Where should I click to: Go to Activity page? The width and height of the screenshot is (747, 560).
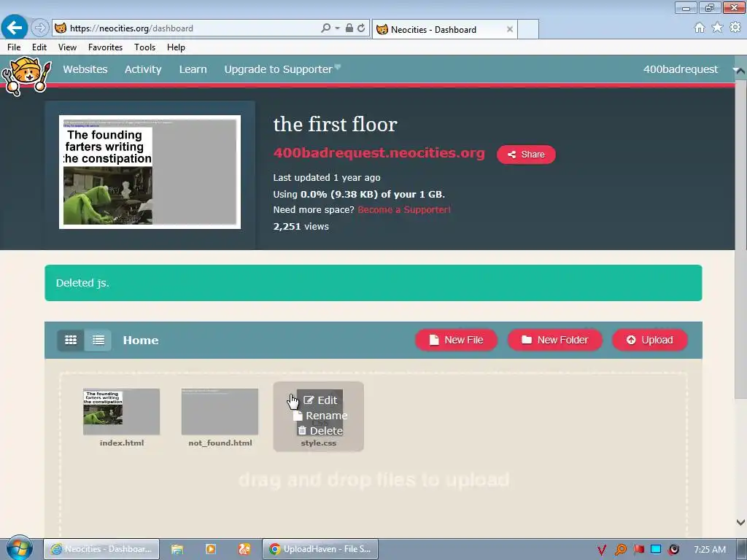click(143, 69)
